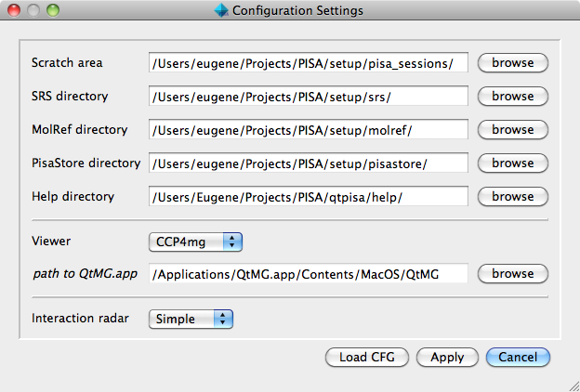Image resolution: width=580 pixels, height=392 pixels.
Task: Click the Scratch area path field
Action: 308,63
